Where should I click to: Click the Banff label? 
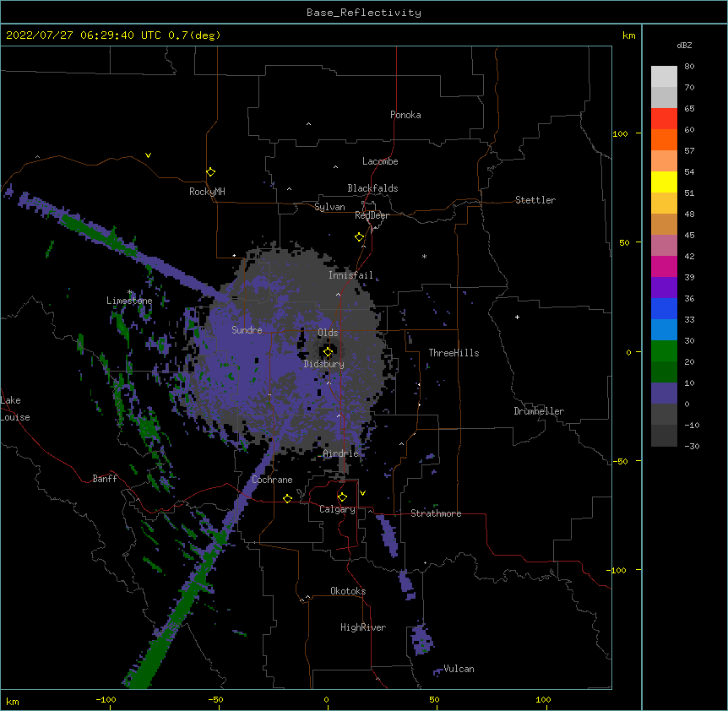105,479
